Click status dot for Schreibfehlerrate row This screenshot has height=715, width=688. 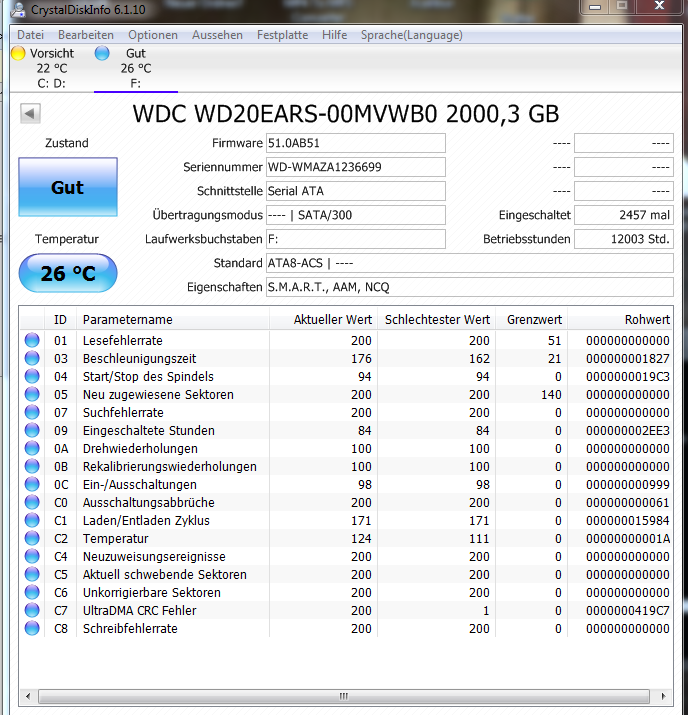pyautogui.click(x=32, y=628)
